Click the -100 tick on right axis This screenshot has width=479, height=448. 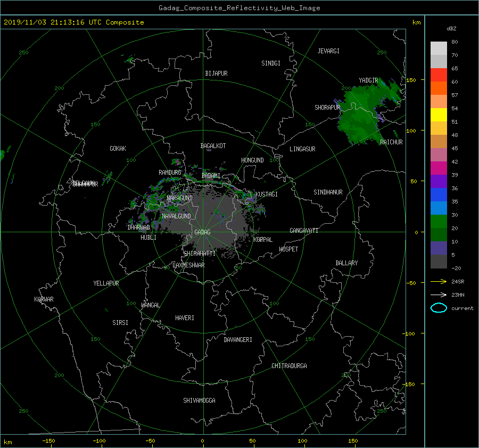point(409,333)
